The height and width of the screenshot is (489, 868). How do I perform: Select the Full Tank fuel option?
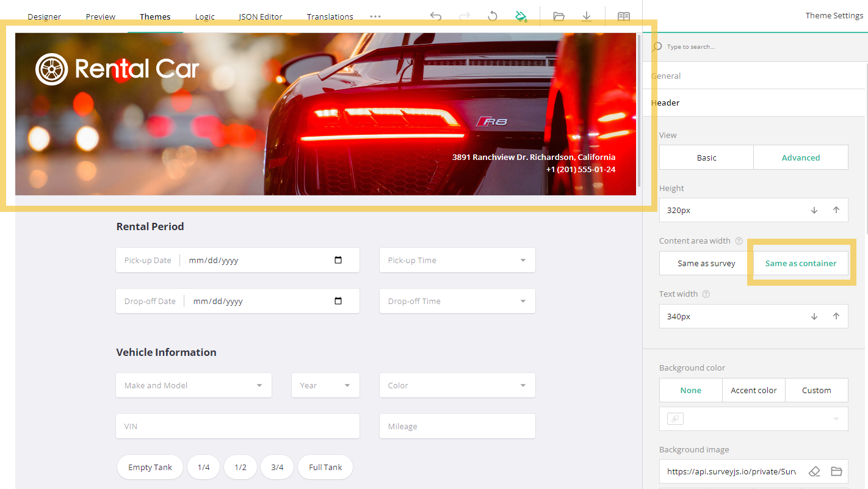click(x=325, y=467)
